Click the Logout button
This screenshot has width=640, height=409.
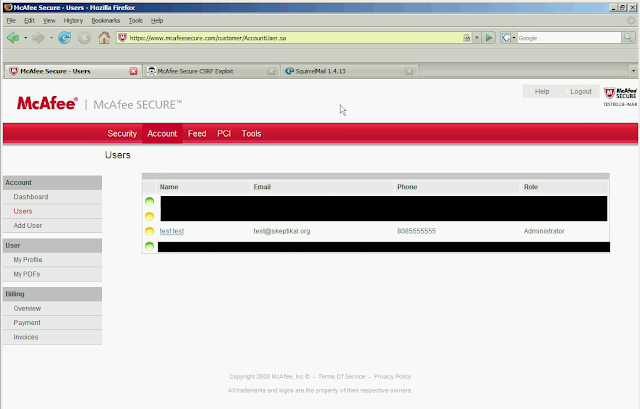click(580, 91)
